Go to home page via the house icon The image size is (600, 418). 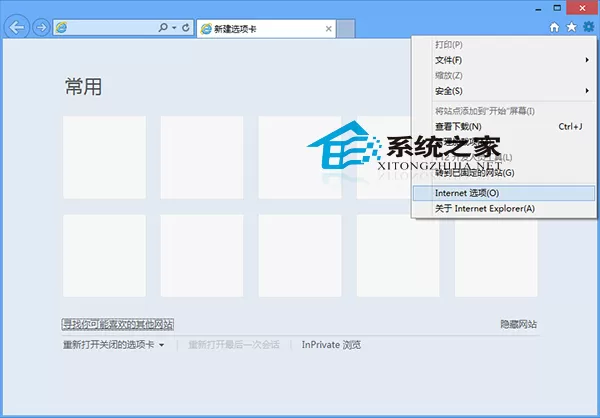(x=554, y=27)
